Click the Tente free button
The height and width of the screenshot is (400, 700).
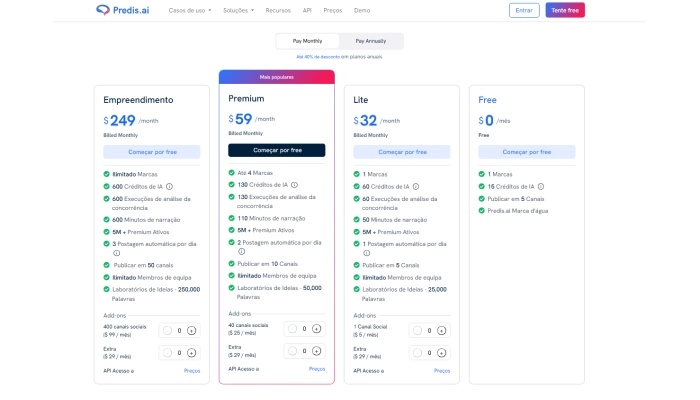(566, 10)
